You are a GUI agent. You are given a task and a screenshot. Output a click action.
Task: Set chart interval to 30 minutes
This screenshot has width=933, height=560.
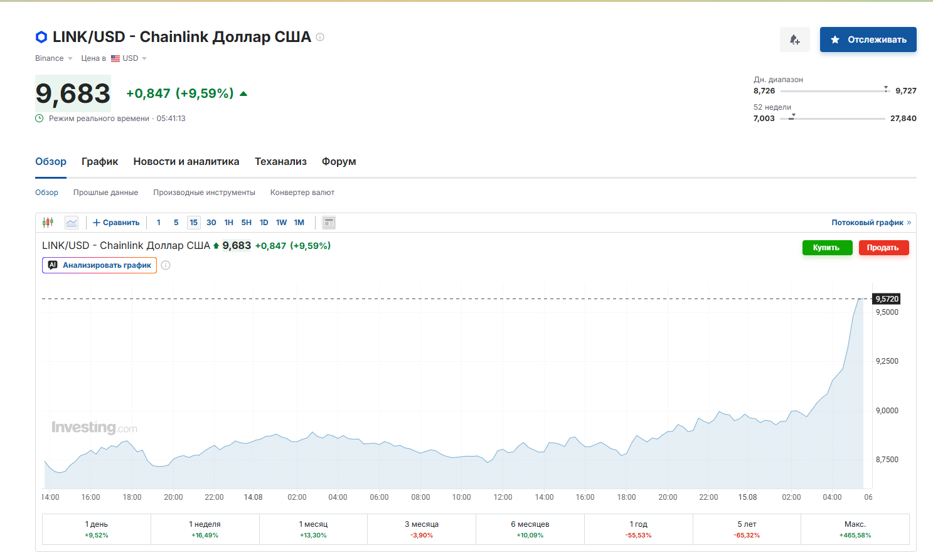(x=211, y=223)
